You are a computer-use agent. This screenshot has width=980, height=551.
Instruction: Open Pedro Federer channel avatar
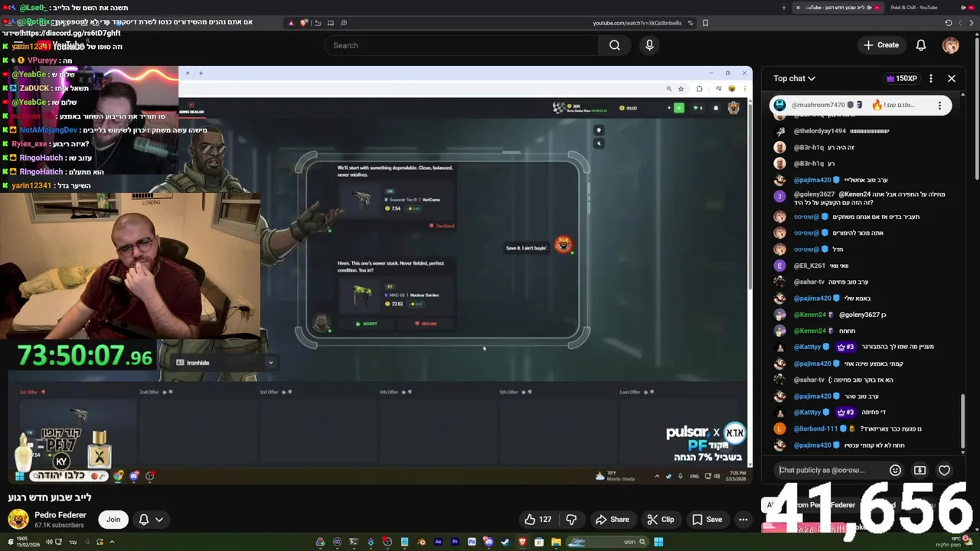click(18, 520)
